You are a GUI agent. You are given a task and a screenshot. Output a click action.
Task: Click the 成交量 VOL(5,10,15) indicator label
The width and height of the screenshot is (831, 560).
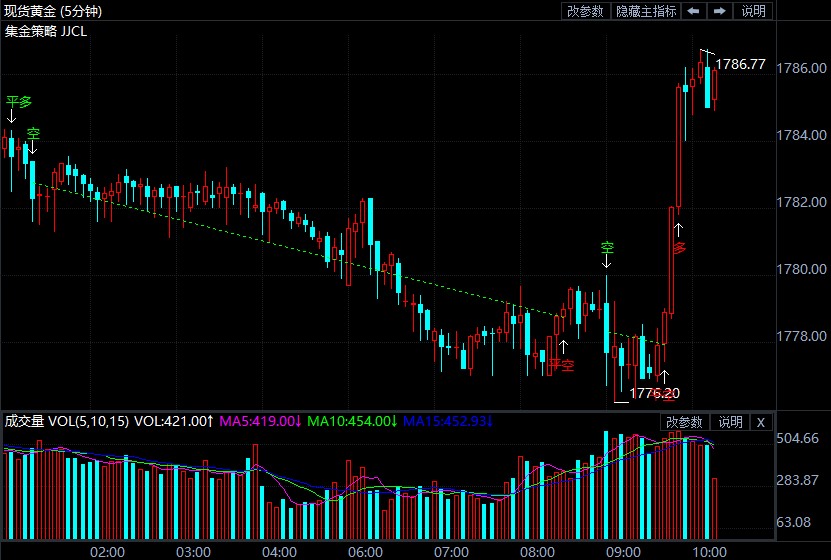click(x=66, y=422)
